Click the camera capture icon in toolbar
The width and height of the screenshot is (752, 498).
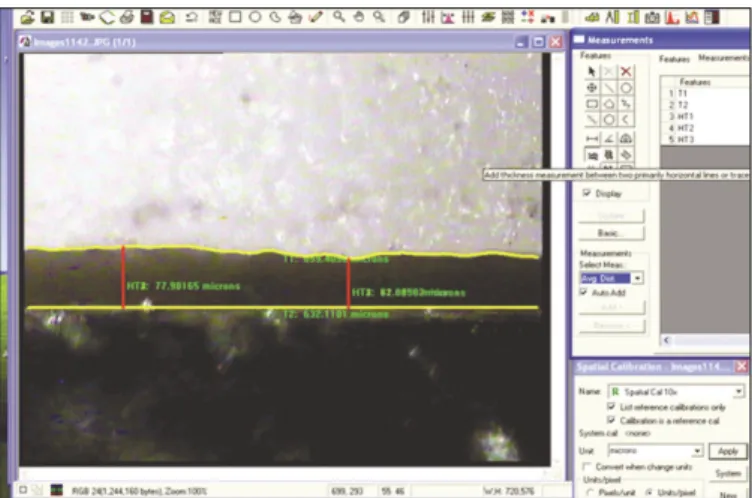click(652, 18)
